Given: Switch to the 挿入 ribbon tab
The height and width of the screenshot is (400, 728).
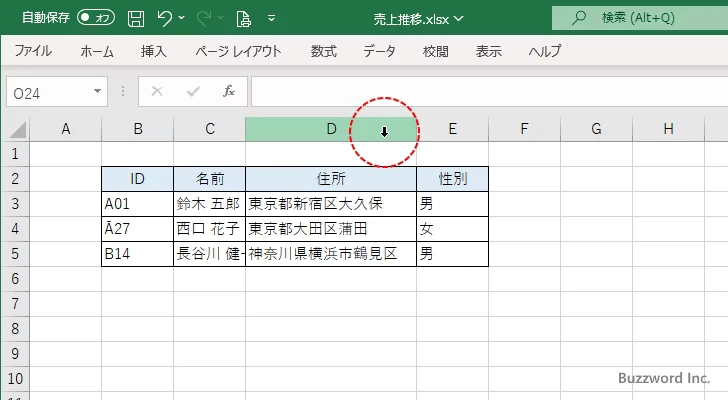Looking at the screenshot, I should [x=153, y=52].
